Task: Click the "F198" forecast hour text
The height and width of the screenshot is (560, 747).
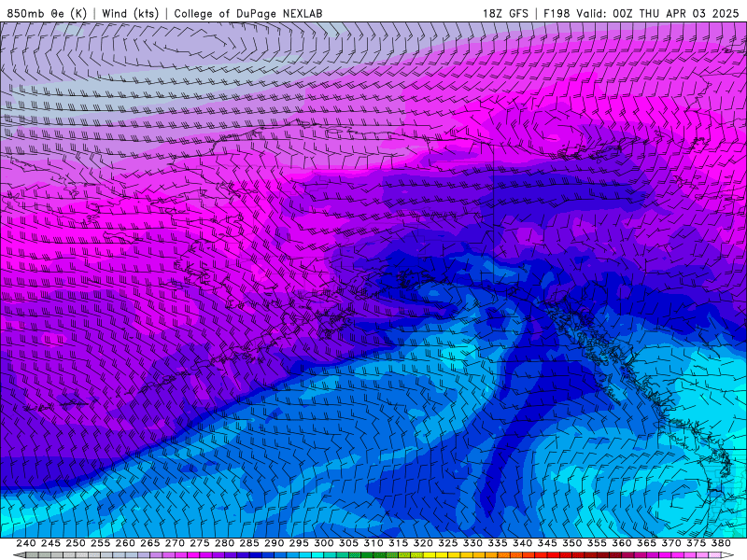Action: pyautogui.click(x=557, y=13)
